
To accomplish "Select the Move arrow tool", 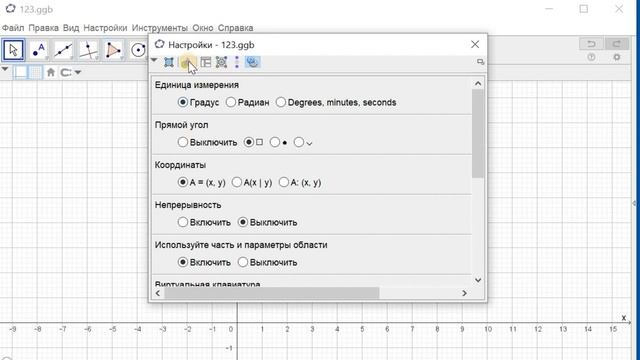I will (x=13, y=50).
